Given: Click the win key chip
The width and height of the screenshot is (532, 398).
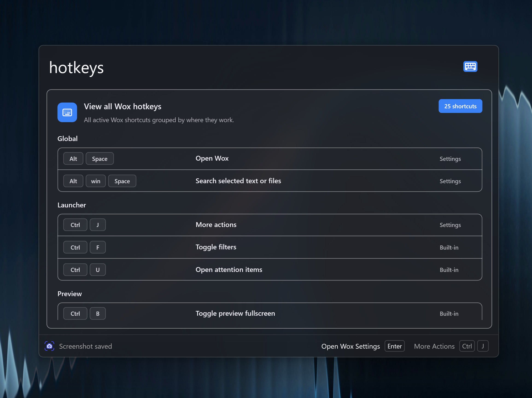Looking at the screenshot, I should pyautogui.click(x=96, y=181).
